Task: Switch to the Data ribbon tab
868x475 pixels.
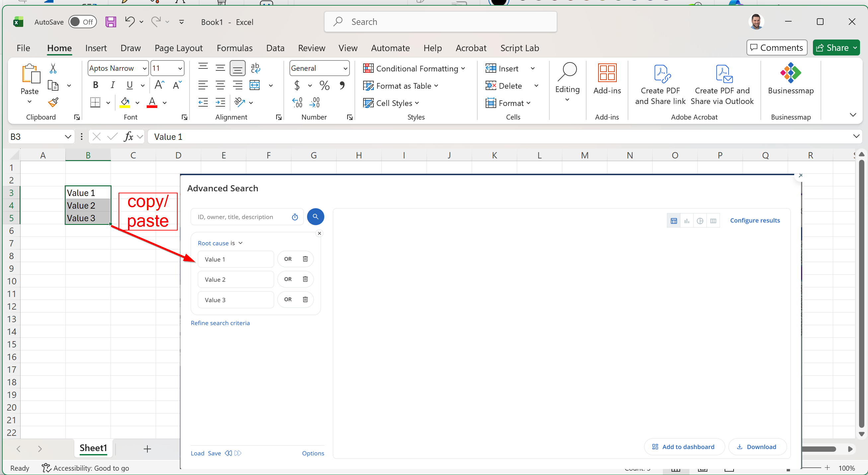Action: 275,48
